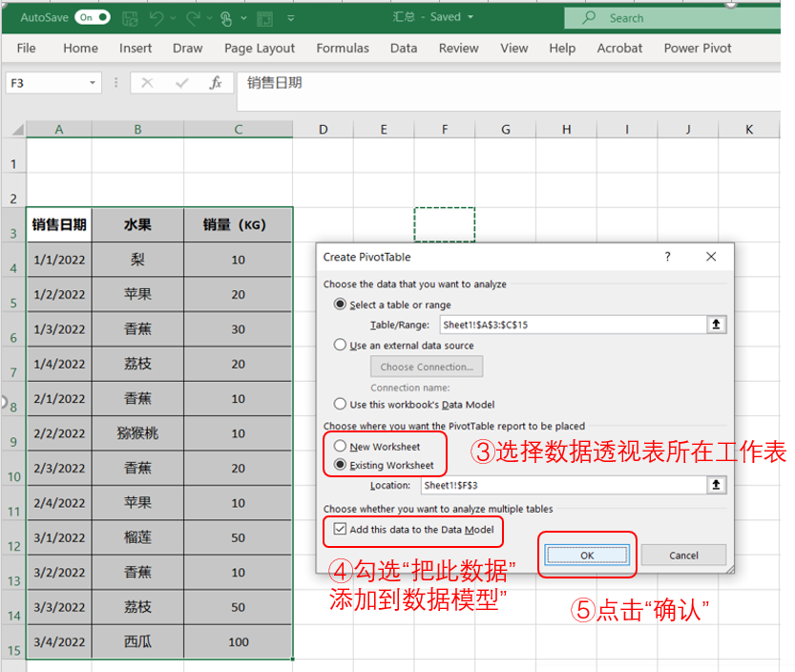Click the Redo arrow icon
The image size is (795, 672).
coord(193,19)
